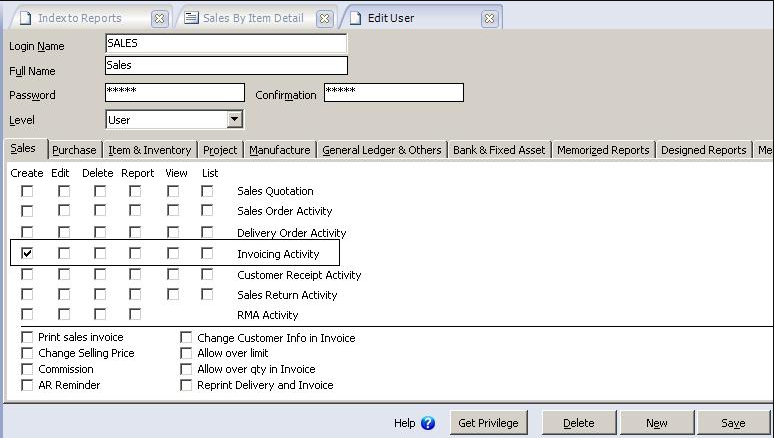This screenshot has width=774, height=438.
Task: Enable Print sales invoice checkbox
Action: click(27, 338)
